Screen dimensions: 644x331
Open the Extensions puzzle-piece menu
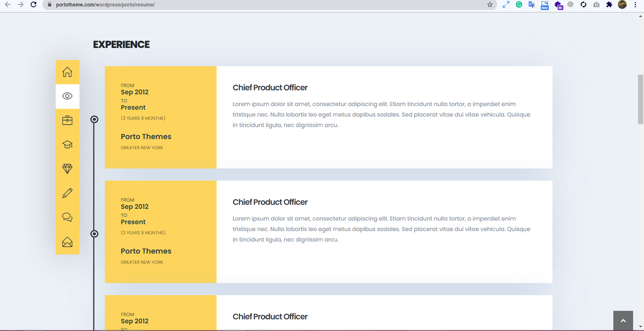tap(609, 5)
